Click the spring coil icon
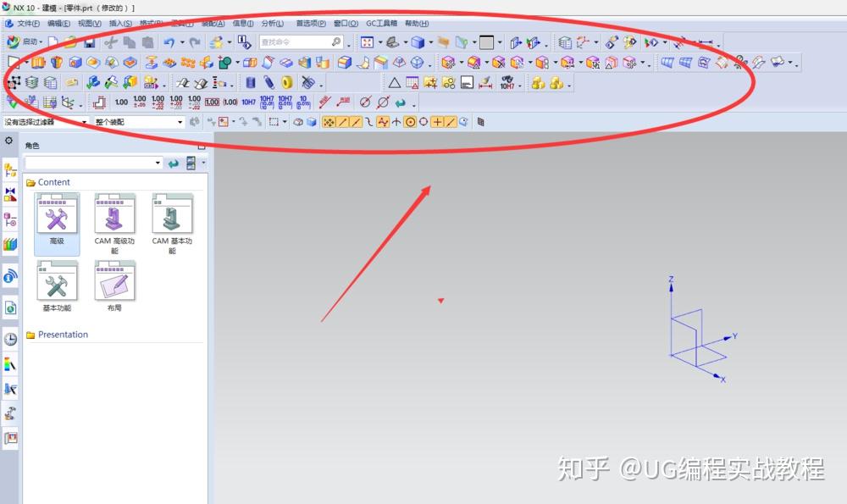Image resolution: width=847 pixels, height=504 pixels. coord(269,83)
